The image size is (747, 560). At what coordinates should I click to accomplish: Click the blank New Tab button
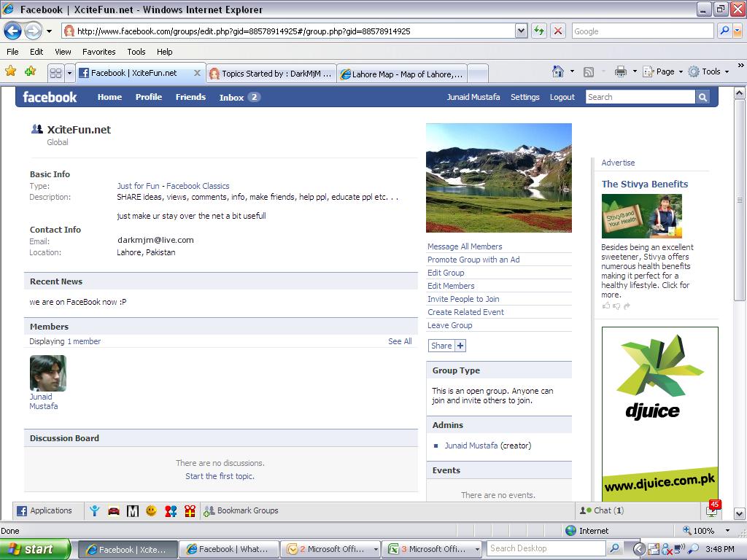478,74
